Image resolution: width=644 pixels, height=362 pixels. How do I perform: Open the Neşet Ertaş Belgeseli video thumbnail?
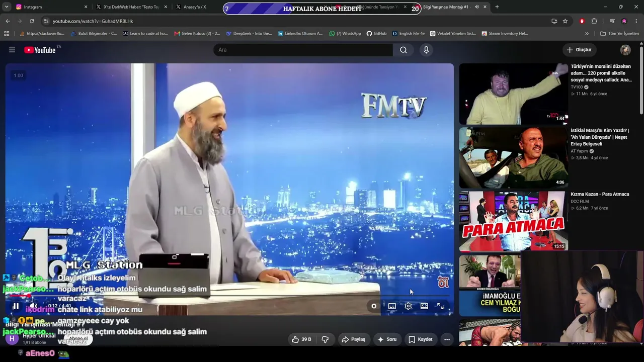[513, 157]
